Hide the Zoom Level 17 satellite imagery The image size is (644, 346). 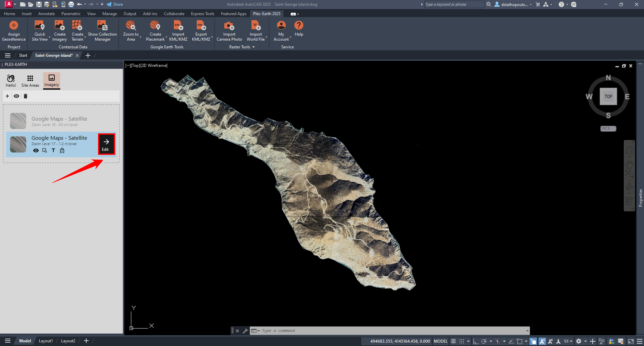tap(36, 150)
